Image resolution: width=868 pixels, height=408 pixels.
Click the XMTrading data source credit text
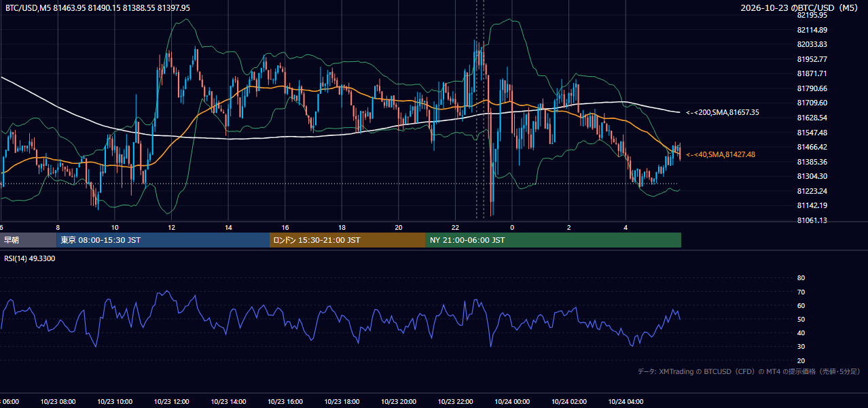click(749, 371)
